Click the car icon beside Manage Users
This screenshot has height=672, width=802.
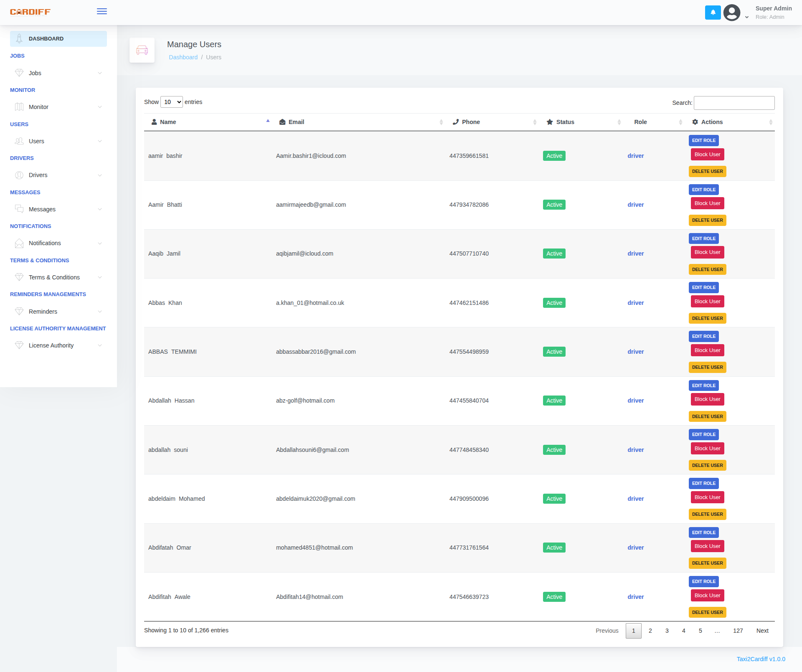[x=142, y=51]
